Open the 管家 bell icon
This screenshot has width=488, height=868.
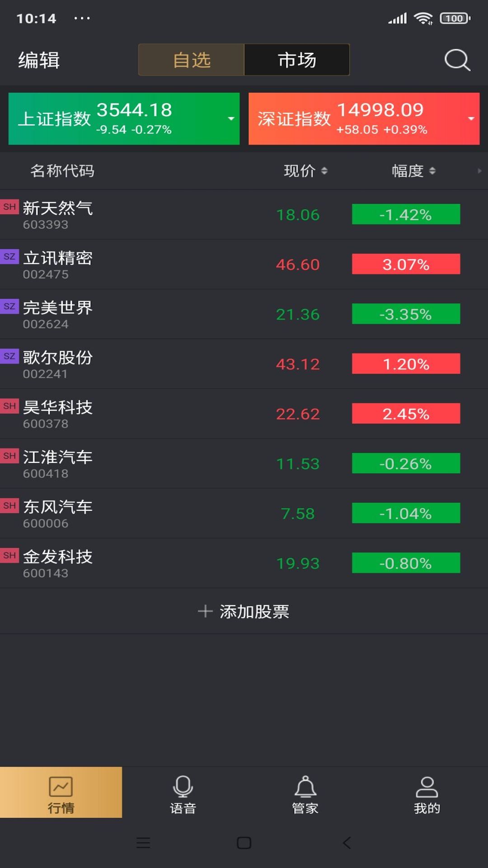[x=305, y=787]
